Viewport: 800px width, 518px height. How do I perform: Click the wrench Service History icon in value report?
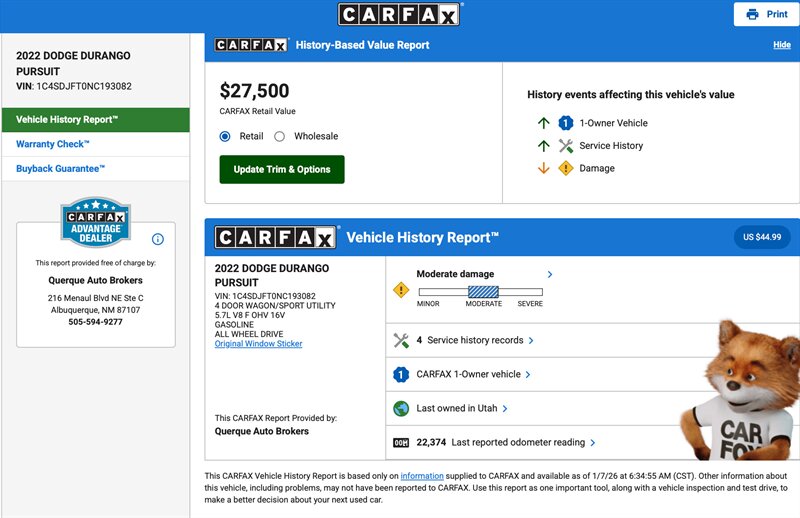pyautogui.click(x=565, y=146)
